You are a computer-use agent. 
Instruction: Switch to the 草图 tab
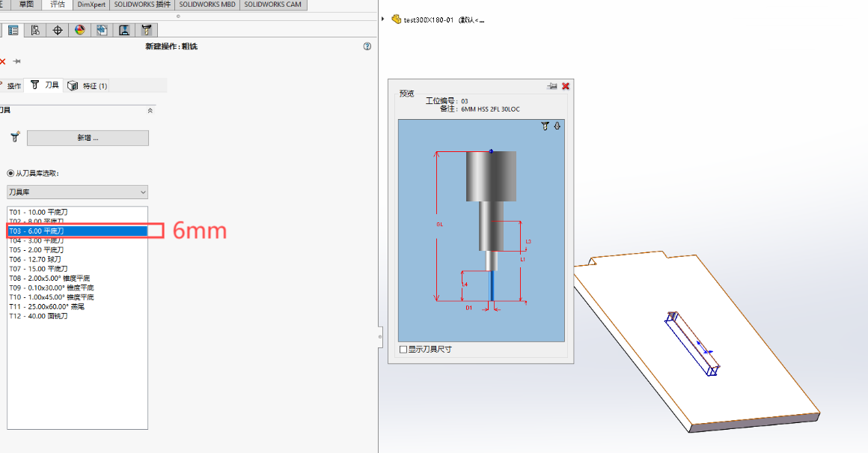pyautogui.click(x=26, y=4)
